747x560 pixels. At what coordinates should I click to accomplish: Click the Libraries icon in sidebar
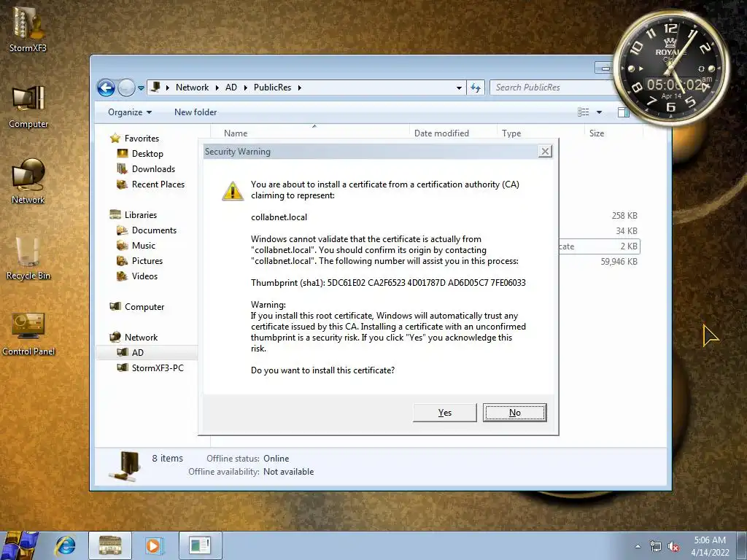click(x=115, y=215)
